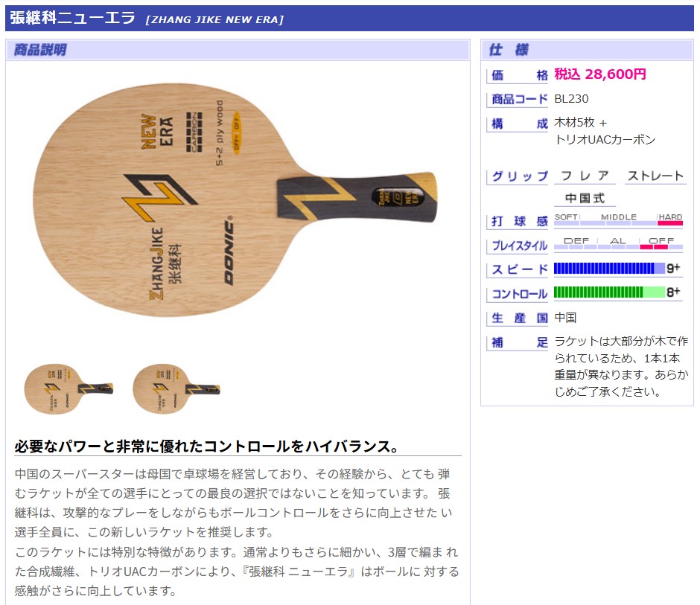Click the main Zhang Jike racket image
Viewport: 700px width, 605px height.
[x=235, y=199]
